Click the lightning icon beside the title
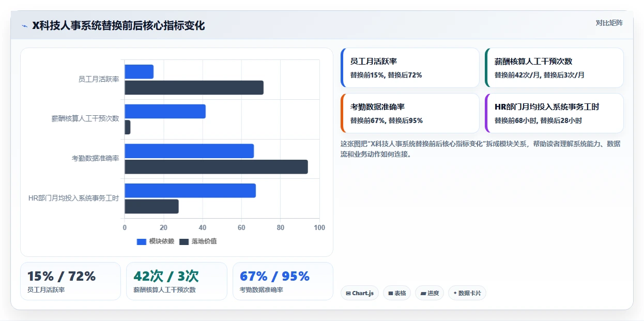This screenshot has width=644, height=321. [x=24, y=26]
